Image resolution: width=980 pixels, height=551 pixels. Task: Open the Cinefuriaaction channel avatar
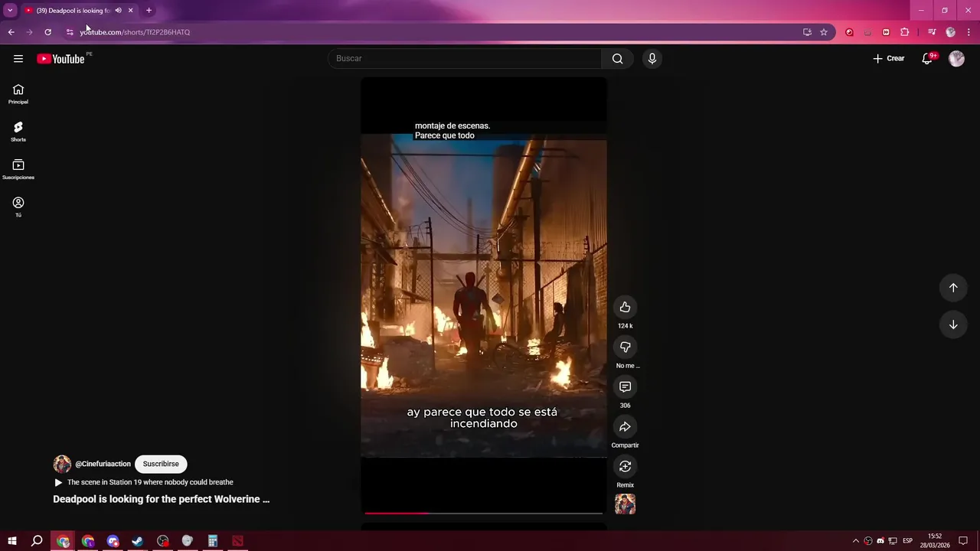[62, 464]
